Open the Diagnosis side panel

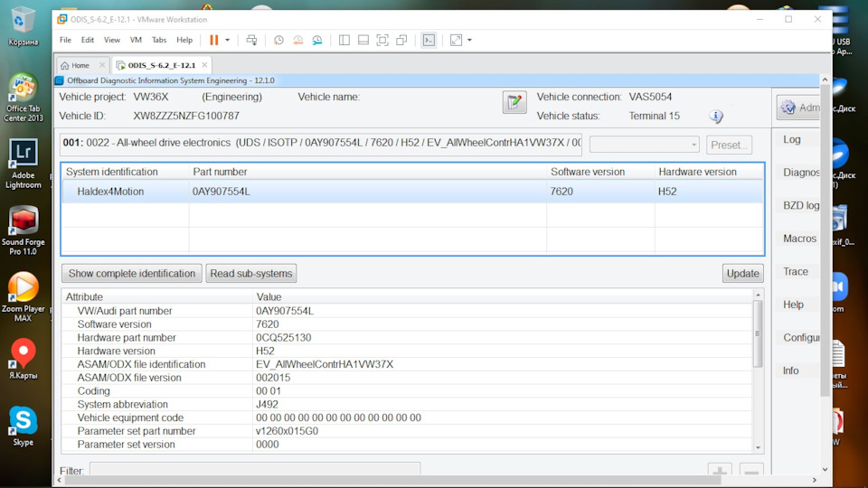pyautogui.click(x=800, y=173)
